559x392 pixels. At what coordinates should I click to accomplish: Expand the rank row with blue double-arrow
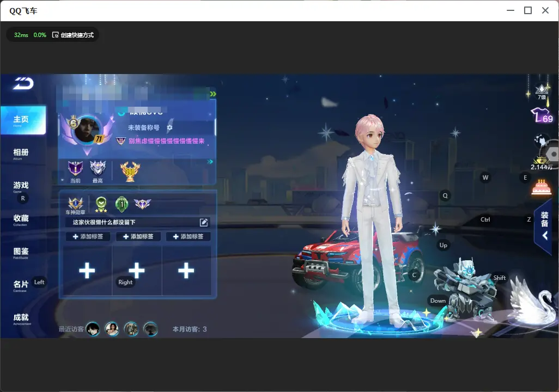click(x=210, y=162)
